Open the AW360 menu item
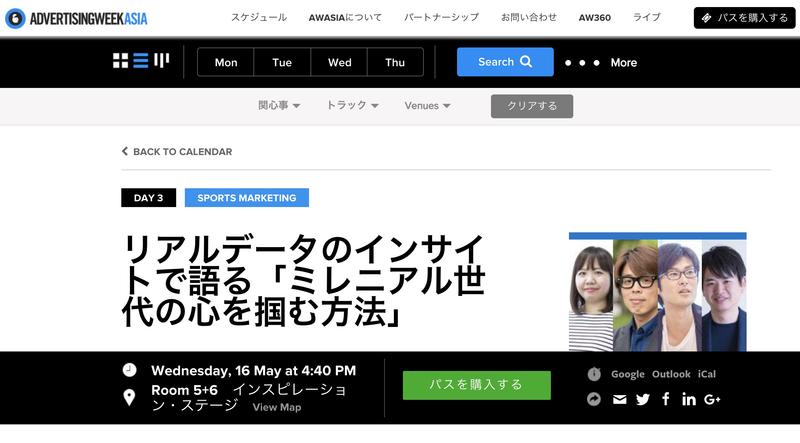800x443 pixels. point(594,17)
